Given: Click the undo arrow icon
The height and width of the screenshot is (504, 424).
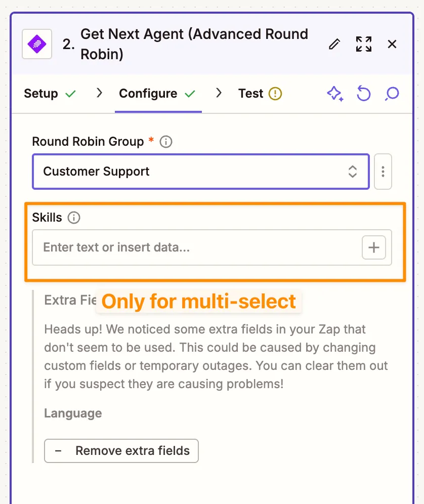Looking at the screenshot, I should [363, 94].
